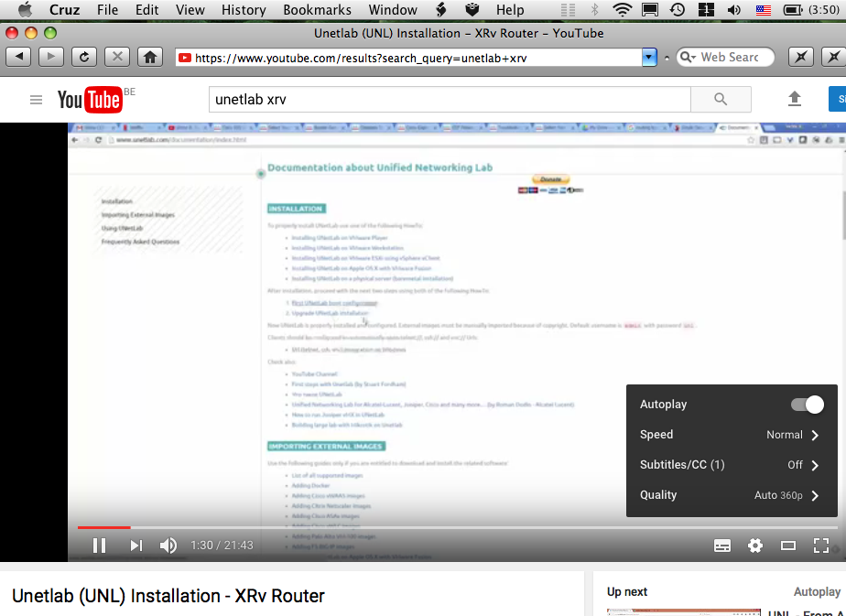Viewport: 846px width, 616px height.
Task: Seek on the video progress bar
Action: [458, 527]
